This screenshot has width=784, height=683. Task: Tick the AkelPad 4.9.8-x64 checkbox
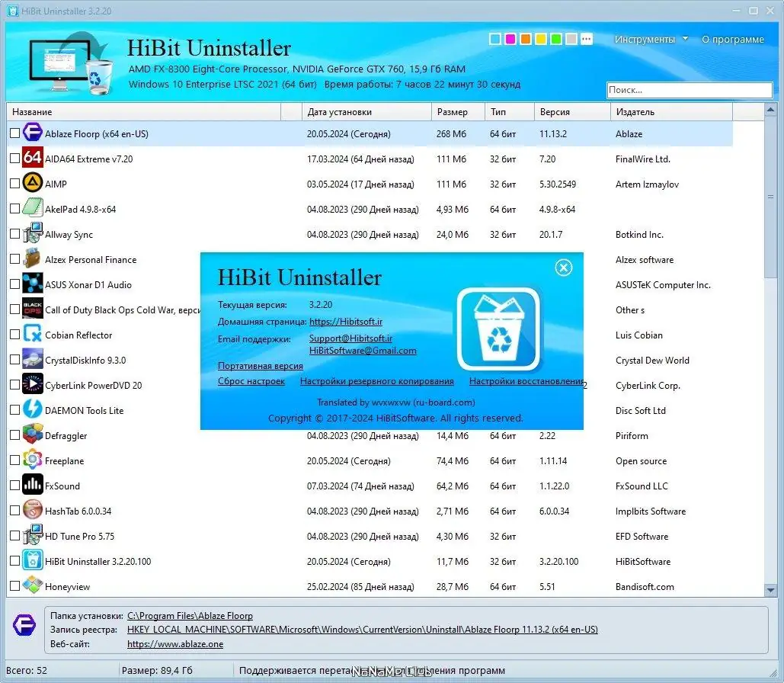tap(15, 209)
